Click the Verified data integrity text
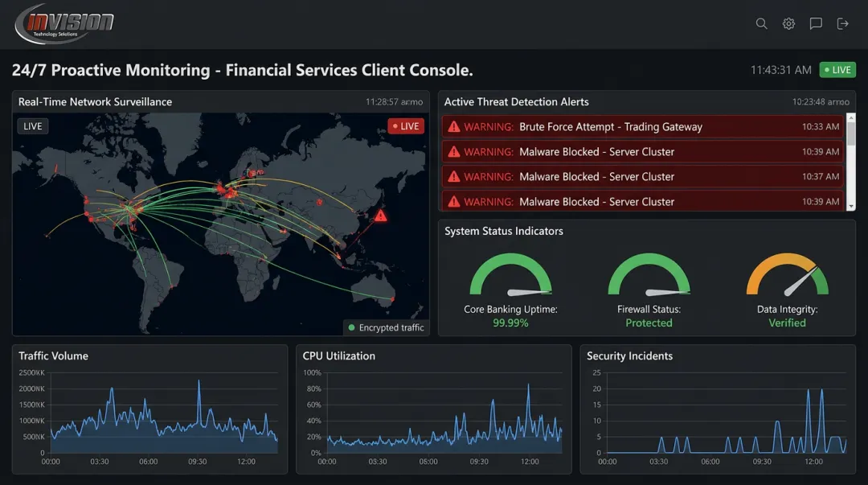Viewport: 868px width, 485px height. coord(787,323)
